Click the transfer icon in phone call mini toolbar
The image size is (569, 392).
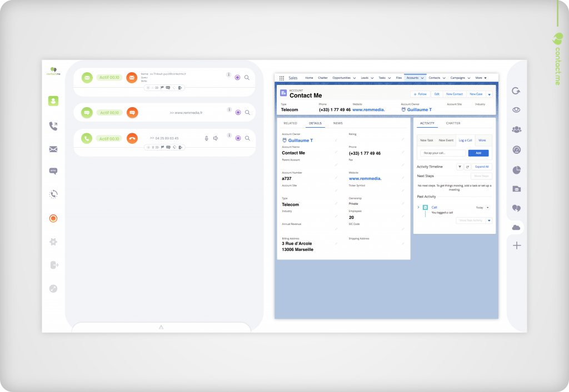[x=180, y=147]
